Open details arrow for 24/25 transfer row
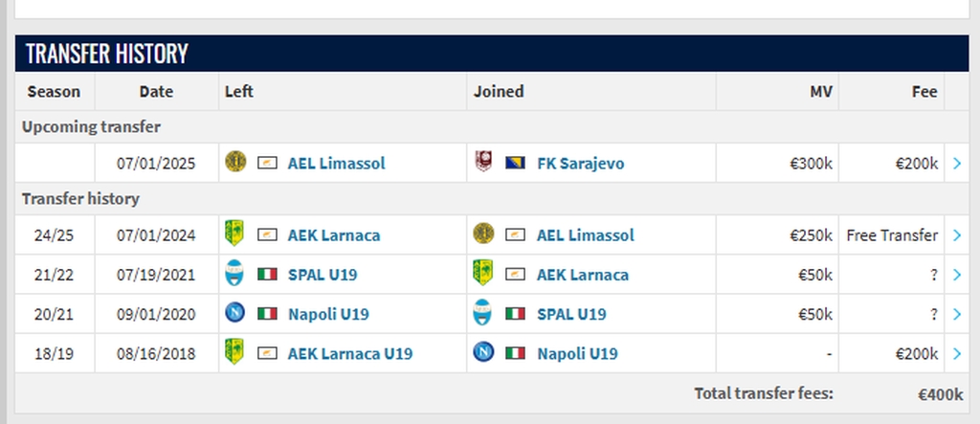The image size is (980, 424). click(957, 235)
